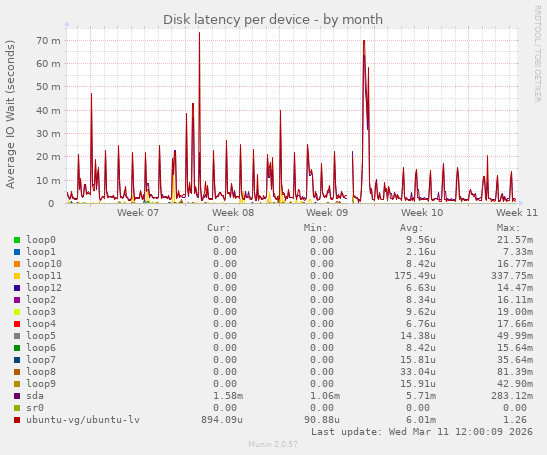Click the ubuntu-lv current value 894.09u

tap(222, 419)
